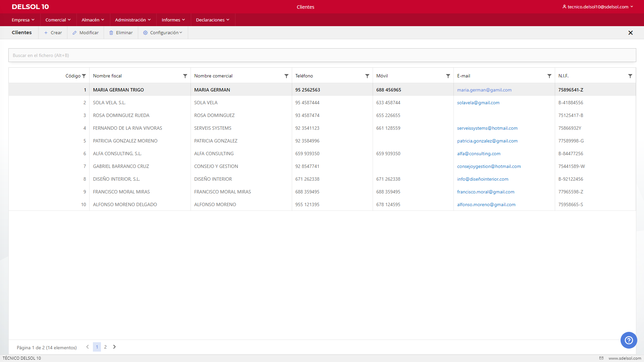Viewport: 644px width, 362px height.
Task: Click the N.I.F. column filter icon
Action: 630,76
